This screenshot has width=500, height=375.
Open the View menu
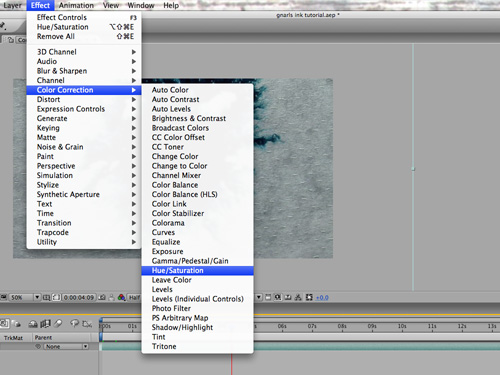[x=111, y=5]
